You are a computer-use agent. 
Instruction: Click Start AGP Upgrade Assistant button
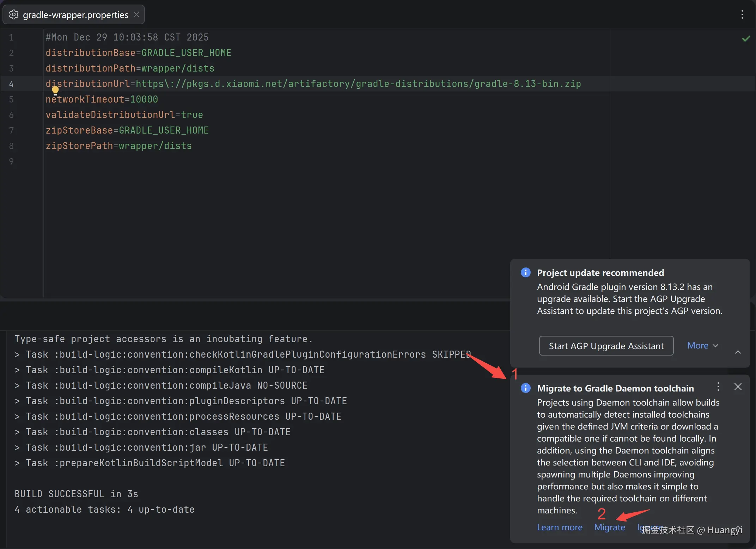606,346
